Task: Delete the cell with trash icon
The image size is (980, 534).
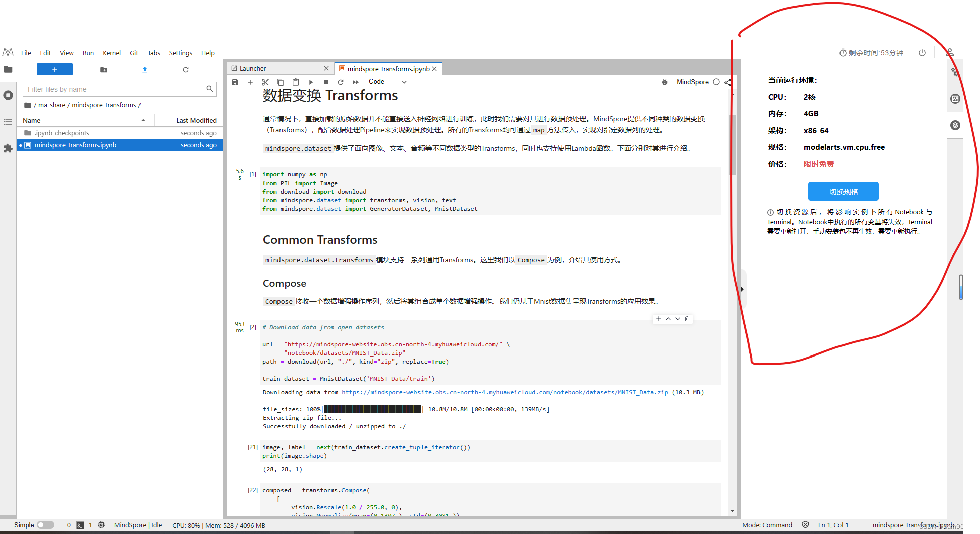Action: pos(687,319)
